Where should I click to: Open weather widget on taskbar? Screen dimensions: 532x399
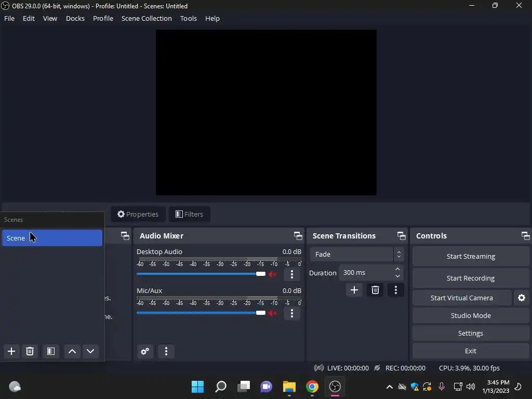click(15, 387)
